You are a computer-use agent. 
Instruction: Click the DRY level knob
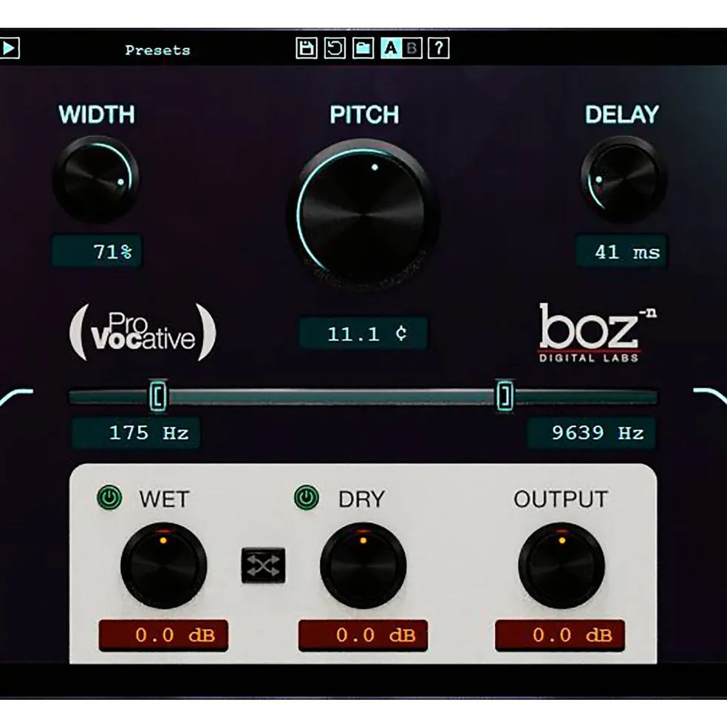click(363, 565)
